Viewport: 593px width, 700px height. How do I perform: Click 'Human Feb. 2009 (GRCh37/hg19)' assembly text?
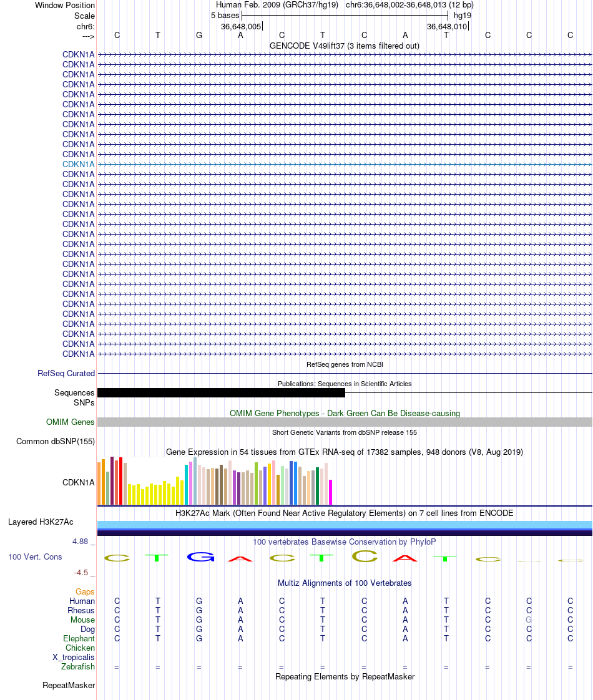[277, 5]
